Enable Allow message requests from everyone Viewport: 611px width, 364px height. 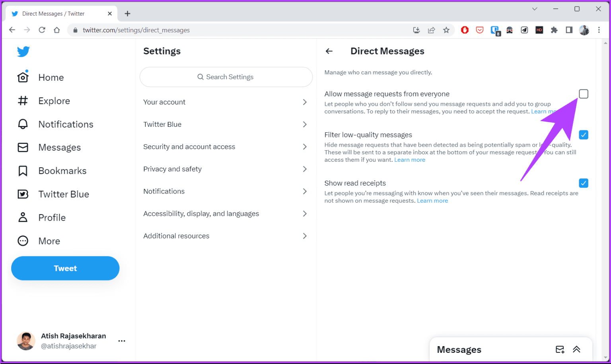coord(584,94)
